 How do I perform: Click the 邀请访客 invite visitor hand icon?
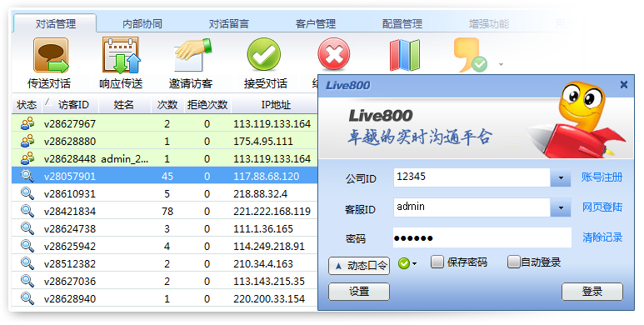pos(192,55)
